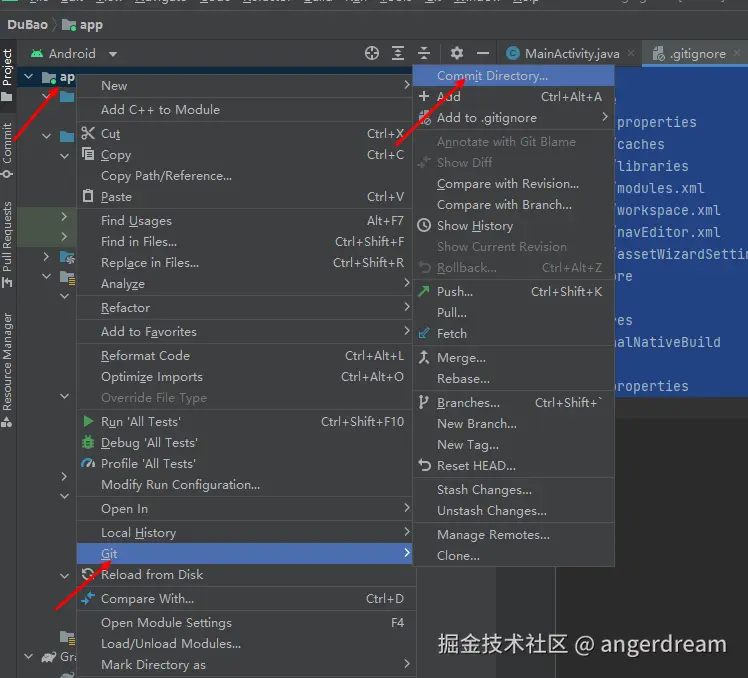Run 'All Tests' from context menu

click(x=244, y=421)
